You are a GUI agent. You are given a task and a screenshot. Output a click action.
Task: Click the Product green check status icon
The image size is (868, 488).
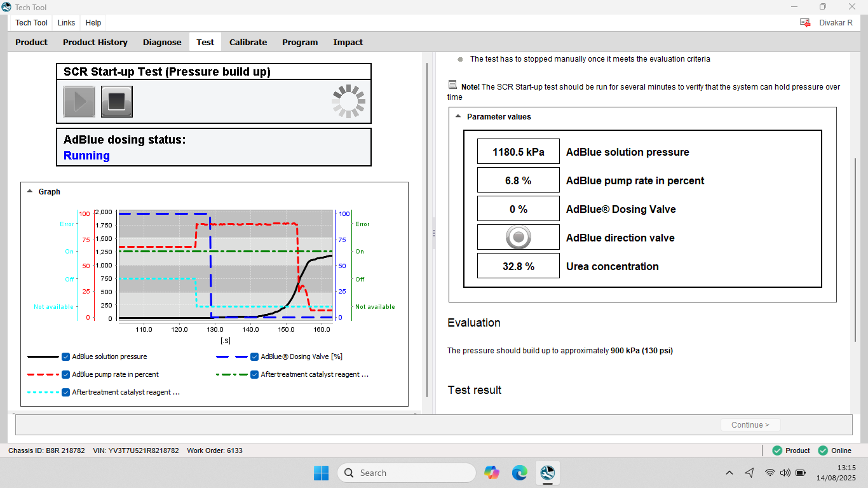tap(777, 451)
